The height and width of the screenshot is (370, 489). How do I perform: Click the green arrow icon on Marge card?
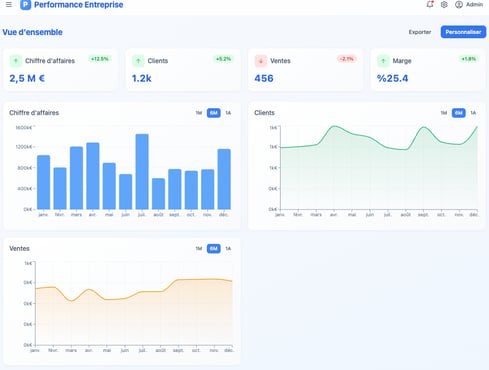click(383, 61)
